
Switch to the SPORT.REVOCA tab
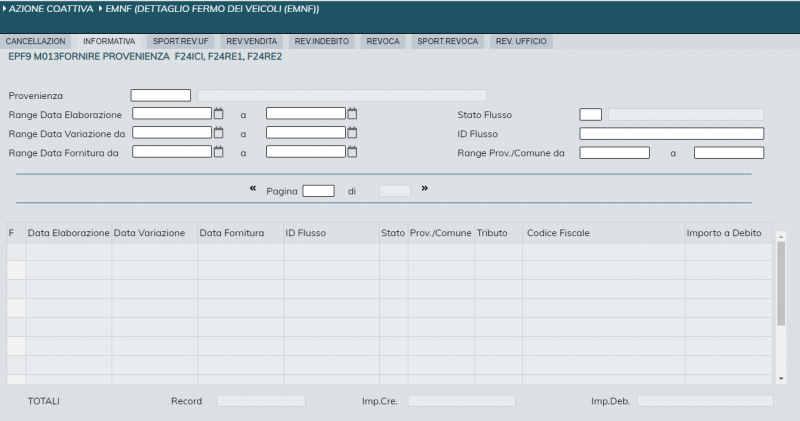coord(449,42)
